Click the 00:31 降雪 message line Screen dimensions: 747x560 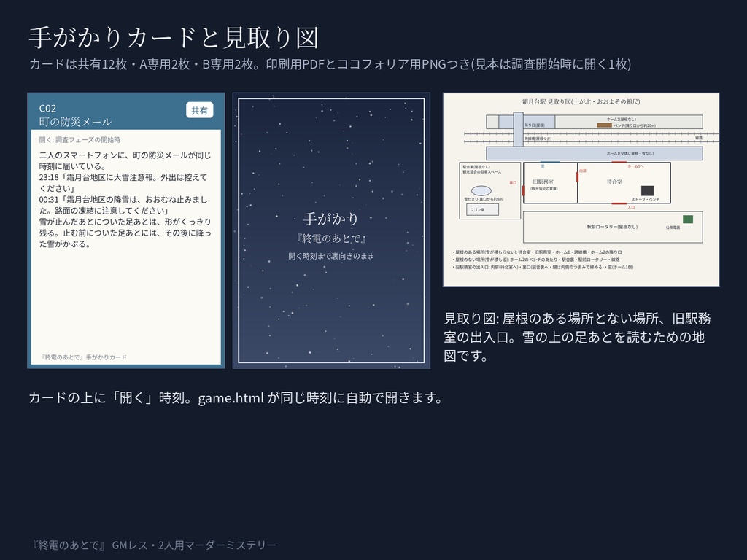point(124,205)
